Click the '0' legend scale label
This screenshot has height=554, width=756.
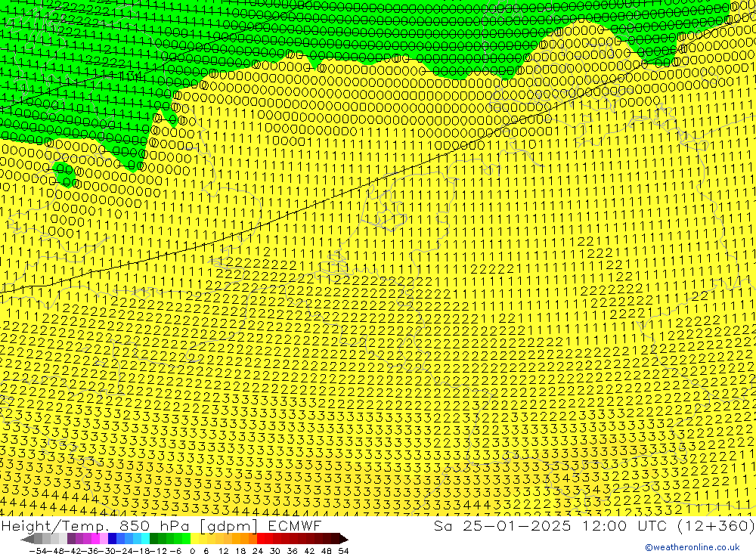click(192, 551)
